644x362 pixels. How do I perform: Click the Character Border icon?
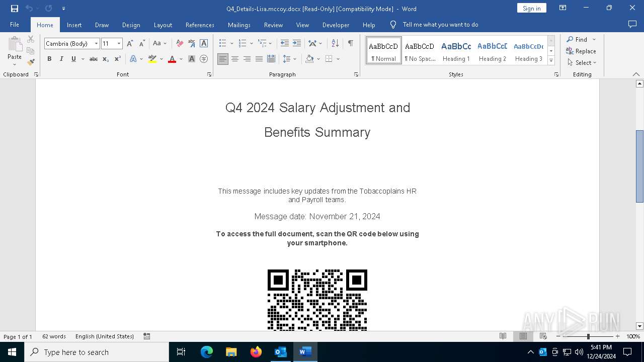pos(204,44)
